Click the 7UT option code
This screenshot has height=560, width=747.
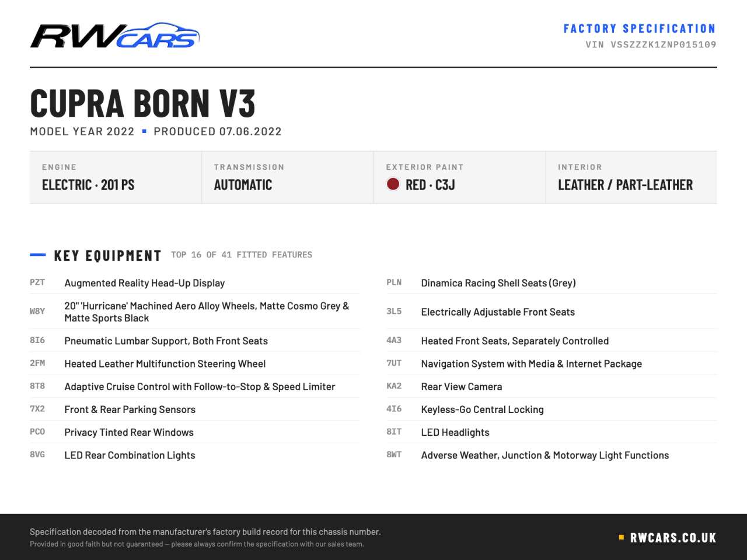coord(394,363)
